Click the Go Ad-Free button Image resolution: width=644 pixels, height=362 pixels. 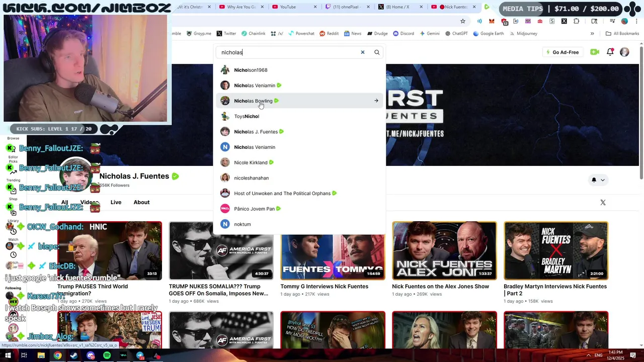click(x=562, y=52)
